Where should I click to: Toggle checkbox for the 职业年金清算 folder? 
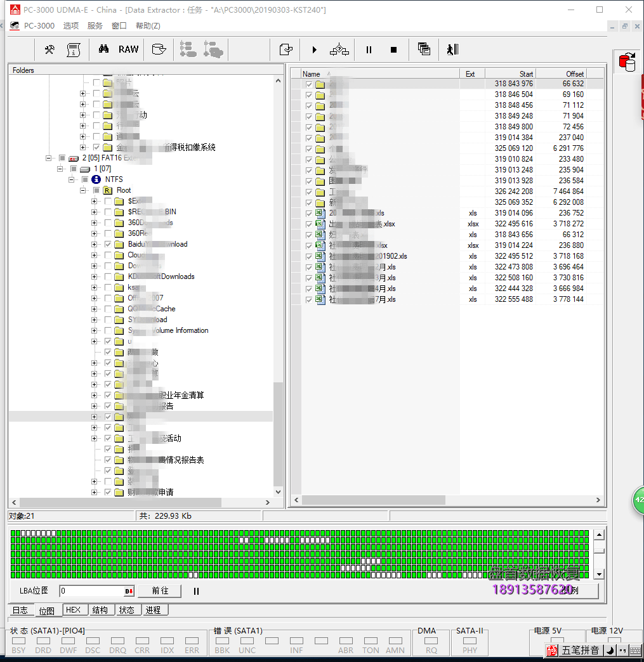click(108, 395)
